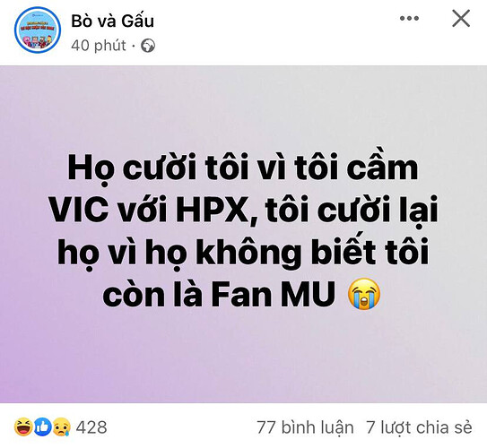487x448 pixels.
Task: Open the 7 lượt chia sẻ shares
Action: (x=420, y=427)
